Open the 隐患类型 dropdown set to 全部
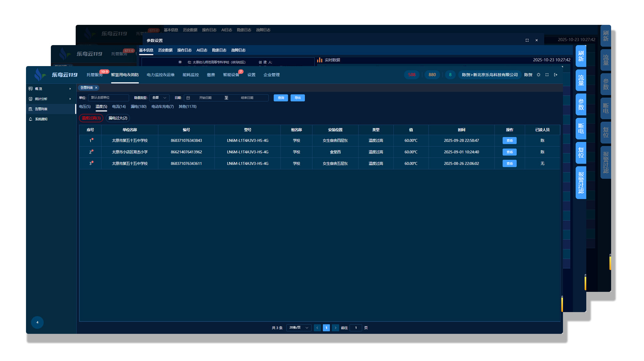The image size is (644, 361). [x=159, y=98]
